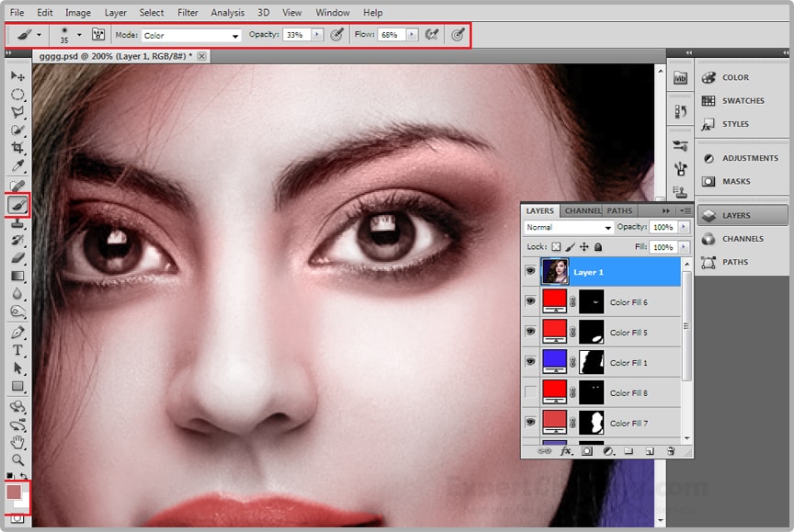Open the brush Mode dropdown
794x532 pixels.
tap(191, 35)
